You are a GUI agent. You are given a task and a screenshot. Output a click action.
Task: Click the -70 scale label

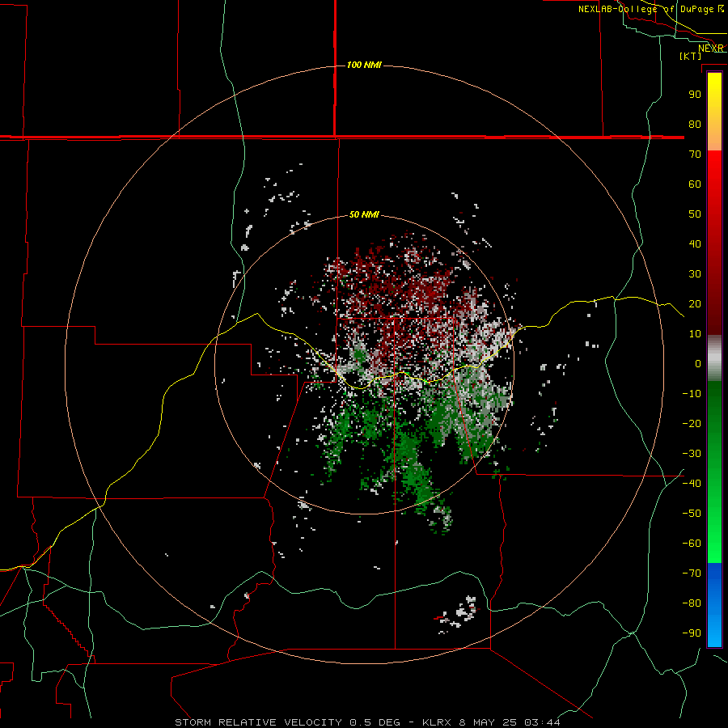pos(692,574)
